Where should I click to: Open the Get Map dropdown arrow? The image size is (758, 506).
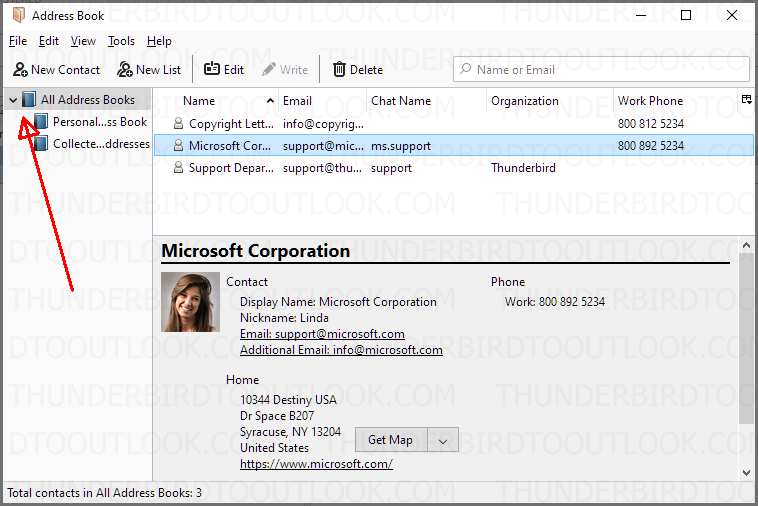[443, 440]
